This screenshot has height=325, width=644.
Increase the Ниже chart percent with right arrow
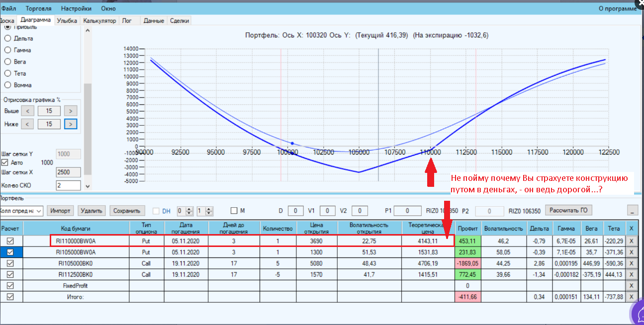71,124
